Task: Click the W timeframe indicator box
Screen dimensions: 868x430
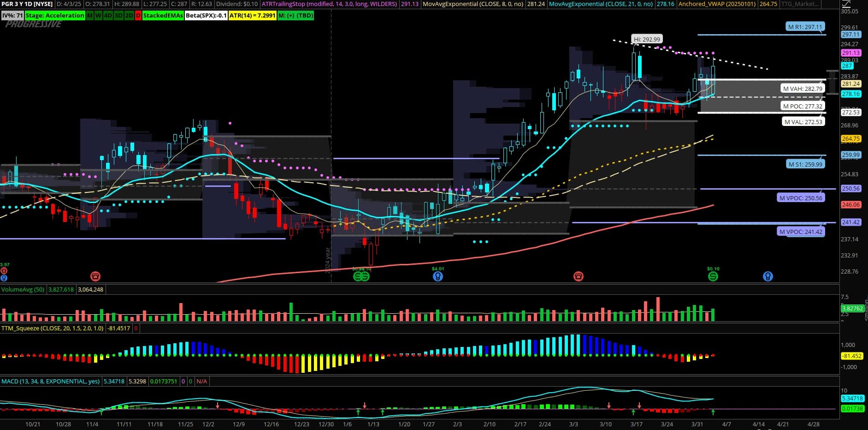Action: click(98, 15)
